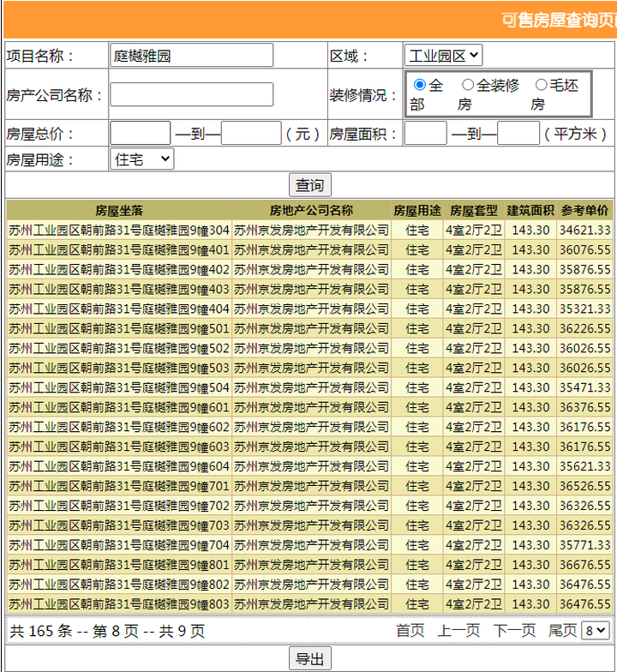Select the 9幢801 address cell
617x672 pixels.
pyautogui.click(x=119, y=565)
